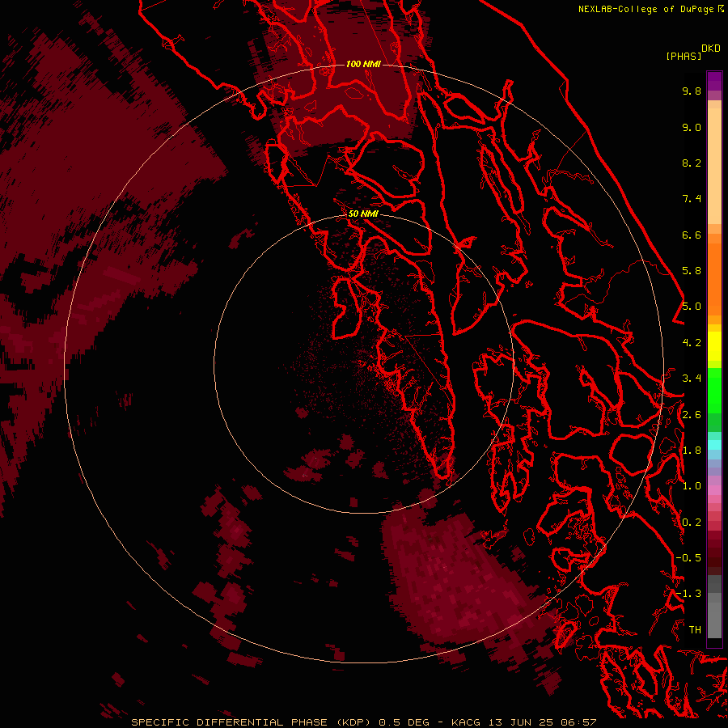Click the -1.3 legend value
Screen dimensions: 728x728
(x=688, y=594)
